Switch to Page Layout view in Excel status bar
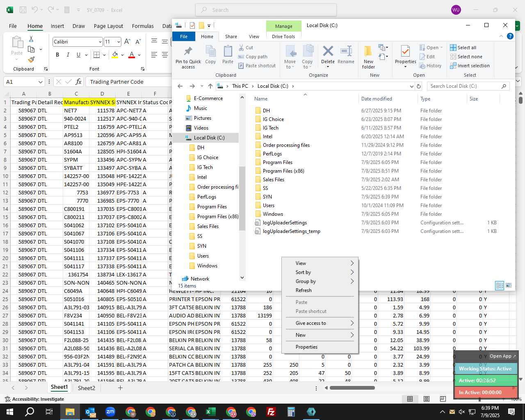The width and height of the screenshot is (525, 420). pyautogui.click(x=427, y=399)
